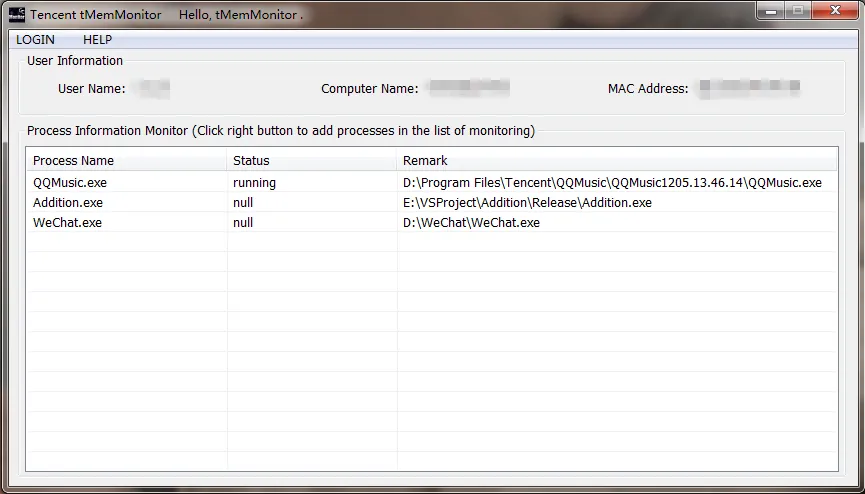The height and width of the screenshot is (494, 865).
Task: Click the blurred MAC Address value
Action: point(750,87)
